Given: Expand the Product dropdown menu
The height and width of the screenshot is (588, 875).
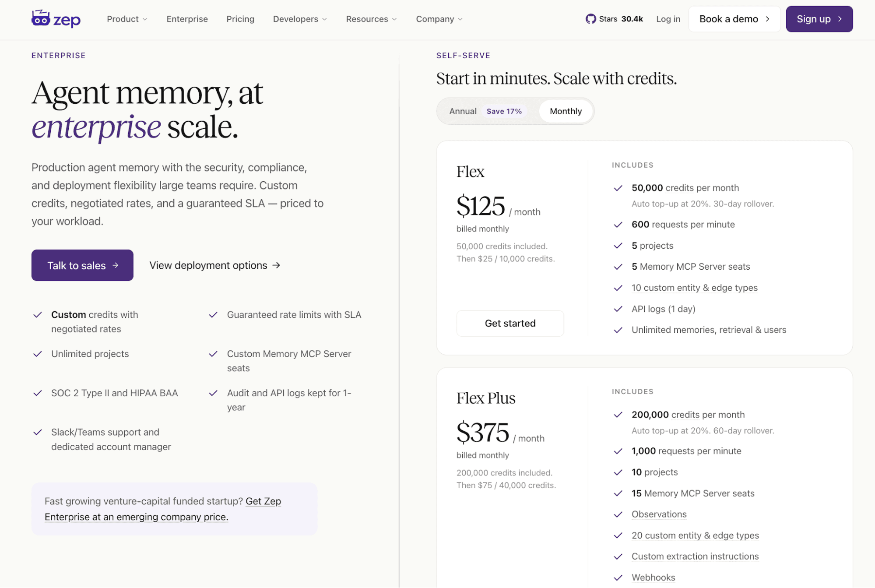Looking at the screenshot, I should point(127,19).
